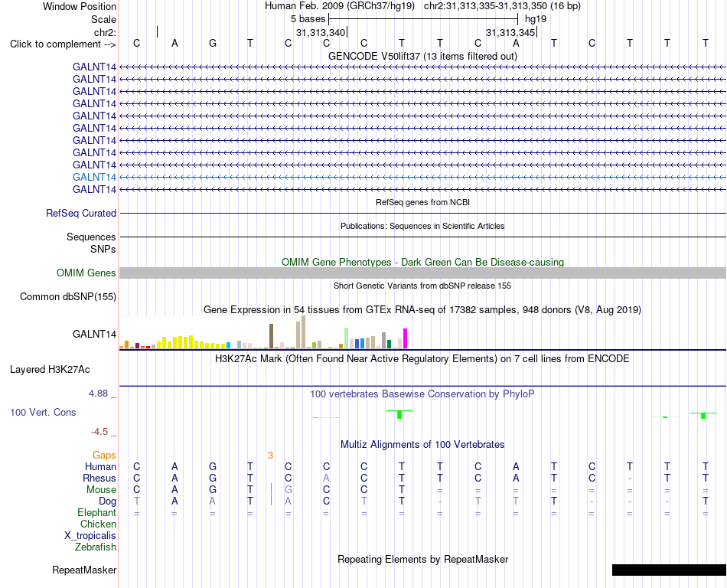
Task: Open the Repeating Elements by RepeatMasker title
Action: tap(422, 559)
